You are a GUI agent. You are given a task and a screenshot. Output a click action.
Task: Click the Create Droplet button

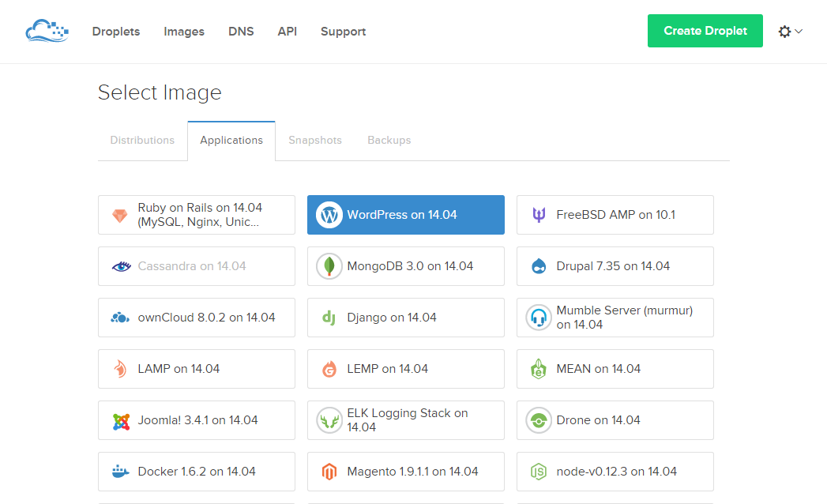tap(705, 30)
